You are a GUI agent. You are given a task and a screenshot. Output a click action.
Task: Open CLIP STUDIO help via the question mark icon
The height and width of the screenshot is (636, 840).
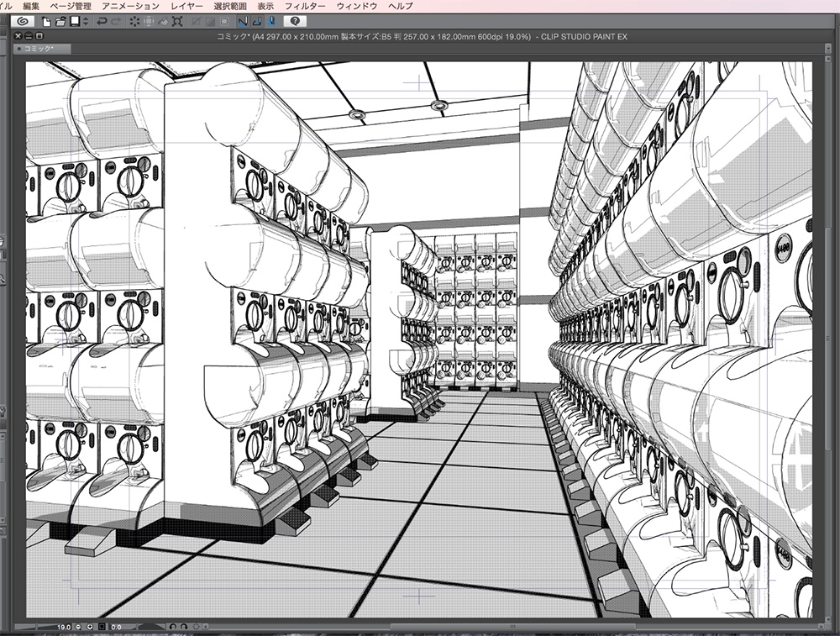click(x=294, y=23)
